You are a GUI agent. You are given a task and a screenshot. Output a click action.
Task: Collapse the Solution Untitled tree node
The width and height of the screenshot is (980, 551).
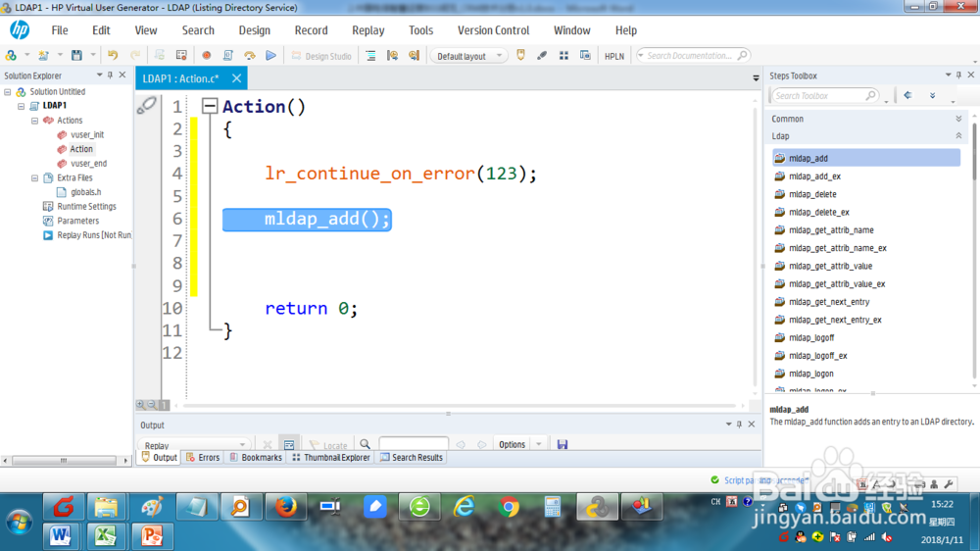[x=8, y=92]
